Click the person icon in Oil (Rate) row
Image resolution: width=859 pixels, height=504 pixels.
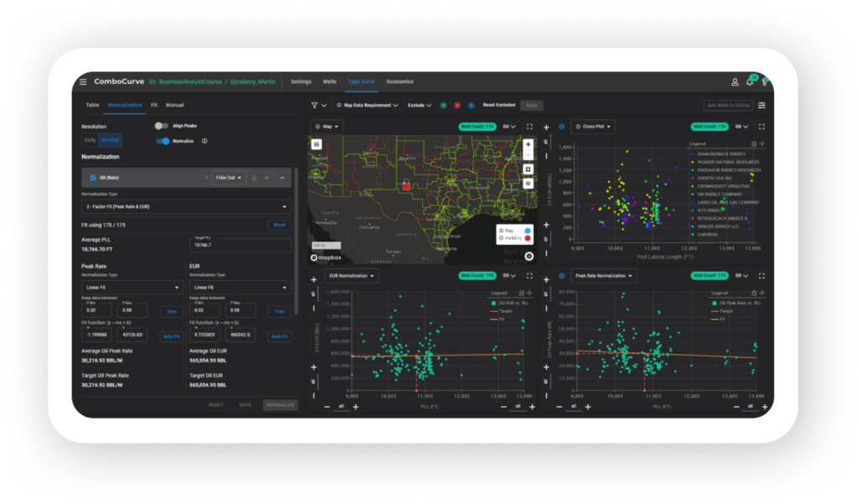(254, 178)
